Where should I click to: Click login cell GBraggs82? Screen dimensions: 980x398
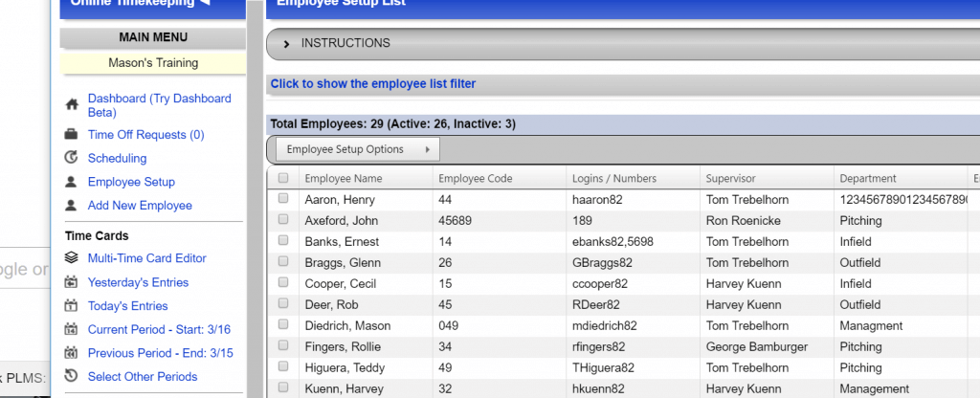point(602,263)
